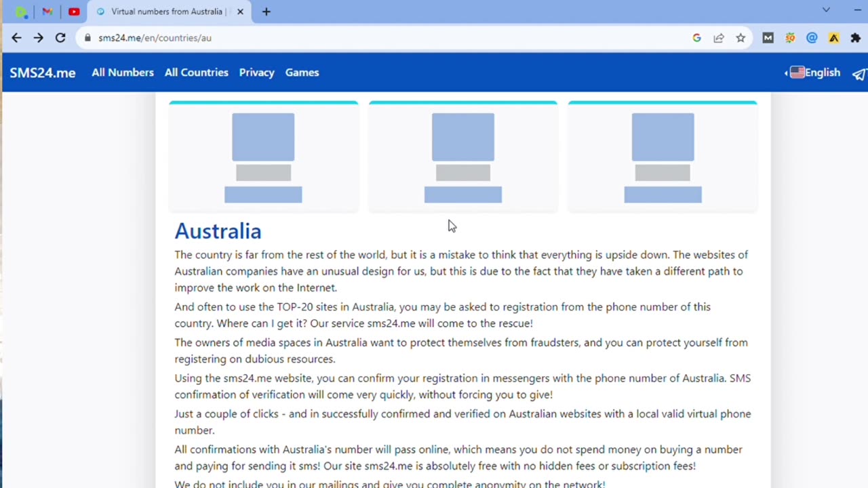Click paragraph 'Just a couple of clicks'
Viewport: 868px width, 488px height.
coord(462,422)
